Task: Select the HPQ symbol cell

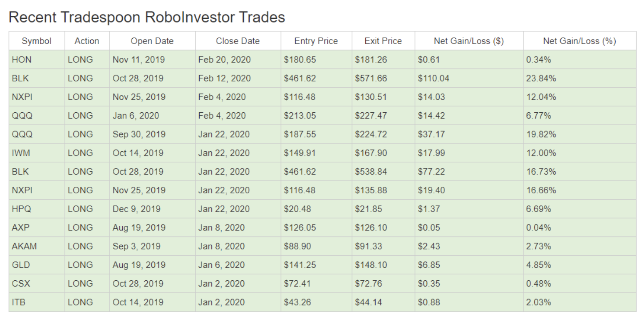Action: click(37, 209)
